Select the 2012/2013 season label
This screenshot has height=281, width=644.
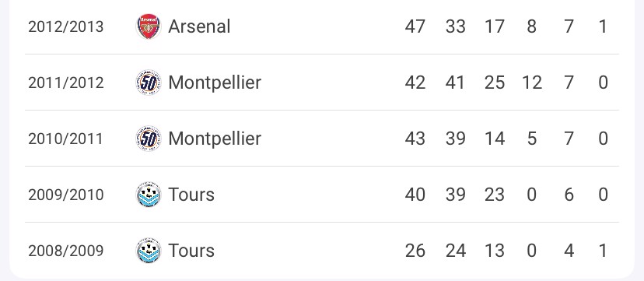pos(65,26)
